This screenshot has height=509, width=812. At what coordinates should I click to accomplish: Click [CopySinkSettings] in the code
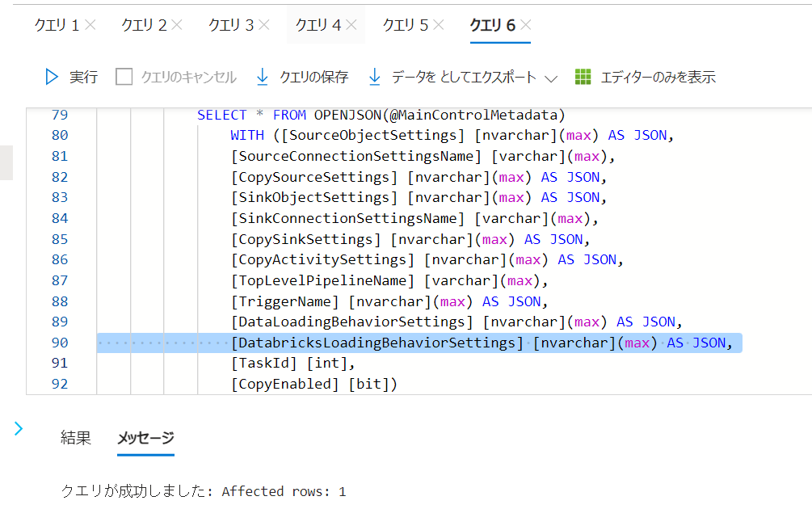click(306, 239)
